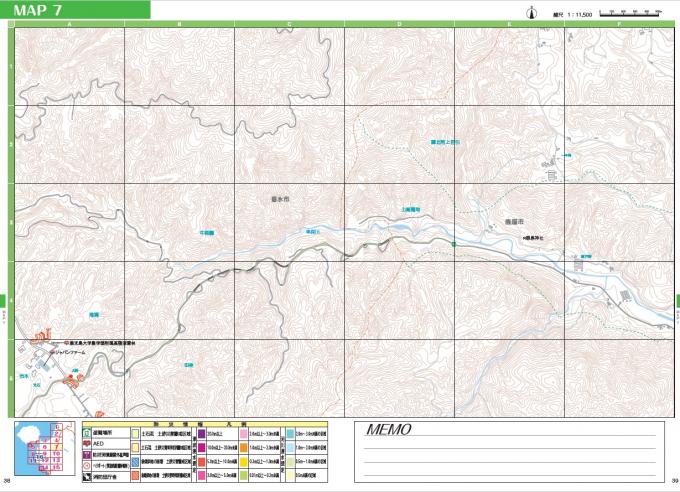Select the light pink legend swatch
This screenshot has height=492, width=680.
pyautogui.click(x=243, y=434)
